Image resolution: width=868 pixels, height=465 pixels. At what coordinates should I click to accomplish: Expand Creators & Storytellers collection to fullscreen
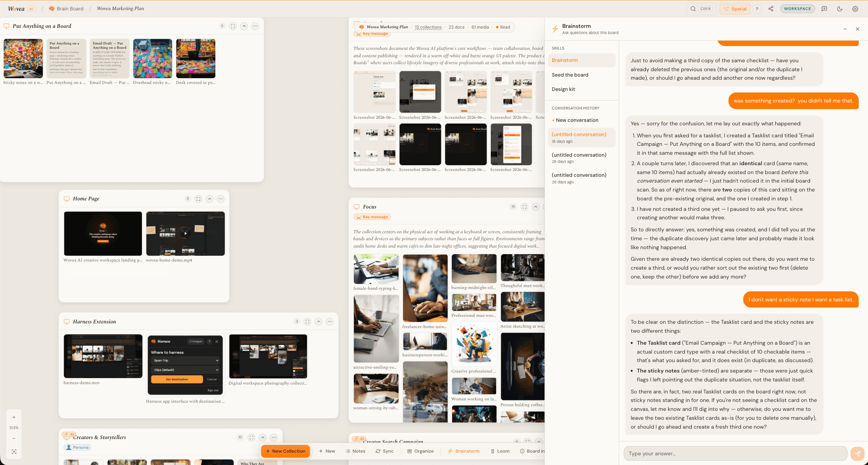pos(252,438)
